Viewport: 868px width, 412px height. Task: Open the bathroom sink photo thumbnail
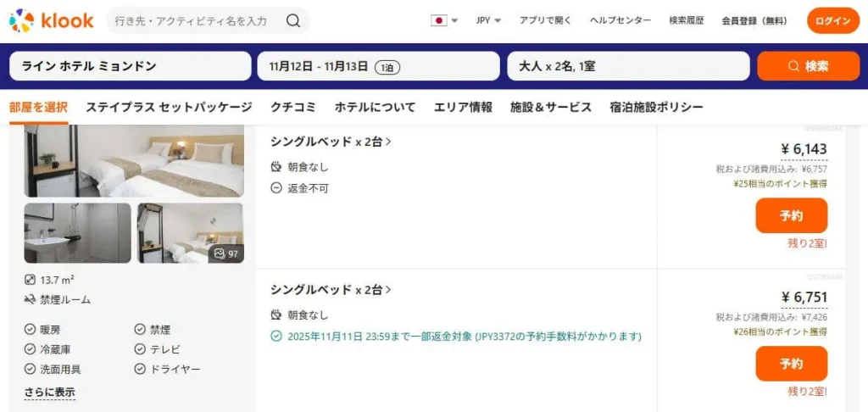coord(77,232)
